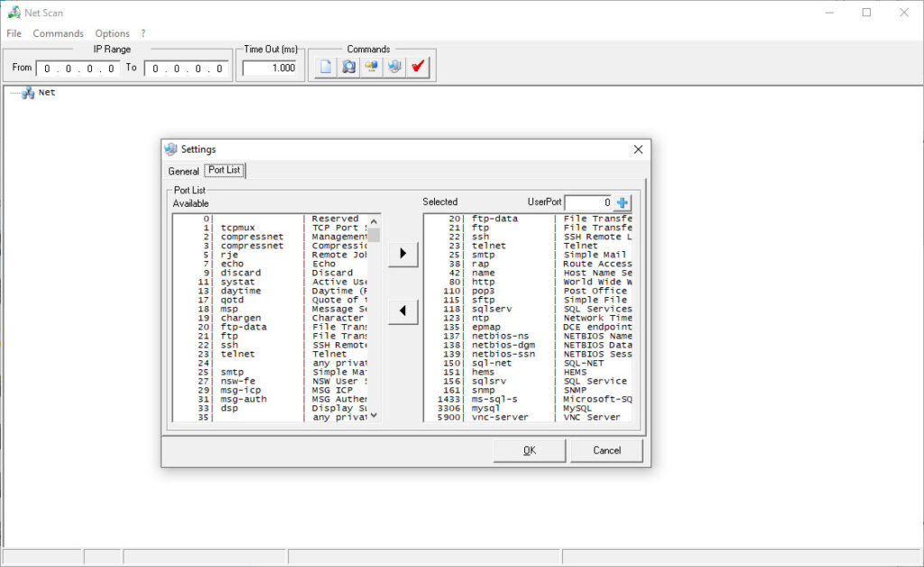Select port 7 echo in Available list

pyautogui.click(x=271, y=264)
